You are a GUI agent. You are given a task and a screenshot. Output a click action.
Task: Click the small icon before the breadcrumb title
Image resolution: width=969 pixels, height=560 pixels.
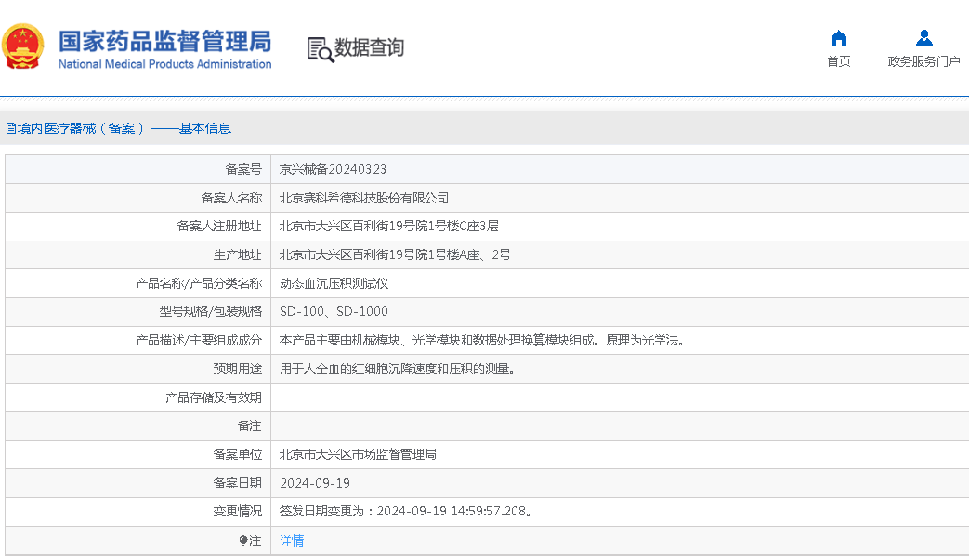pos(10,128)
